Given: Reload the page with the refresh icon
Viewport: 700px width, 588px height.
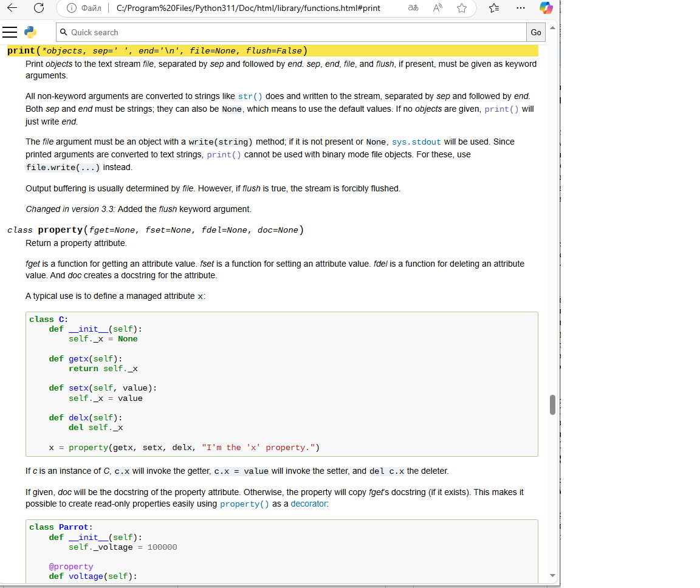Looking at the screenshot, I should click(x=38, y=9).
